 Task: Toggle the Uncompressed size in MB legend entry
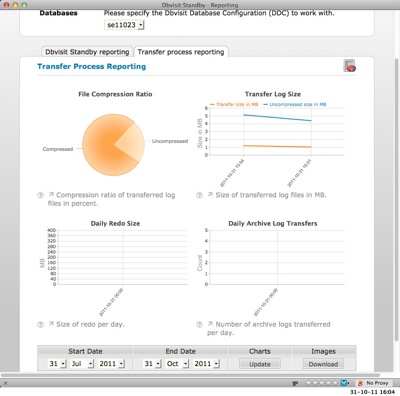(x=295, y=104)
